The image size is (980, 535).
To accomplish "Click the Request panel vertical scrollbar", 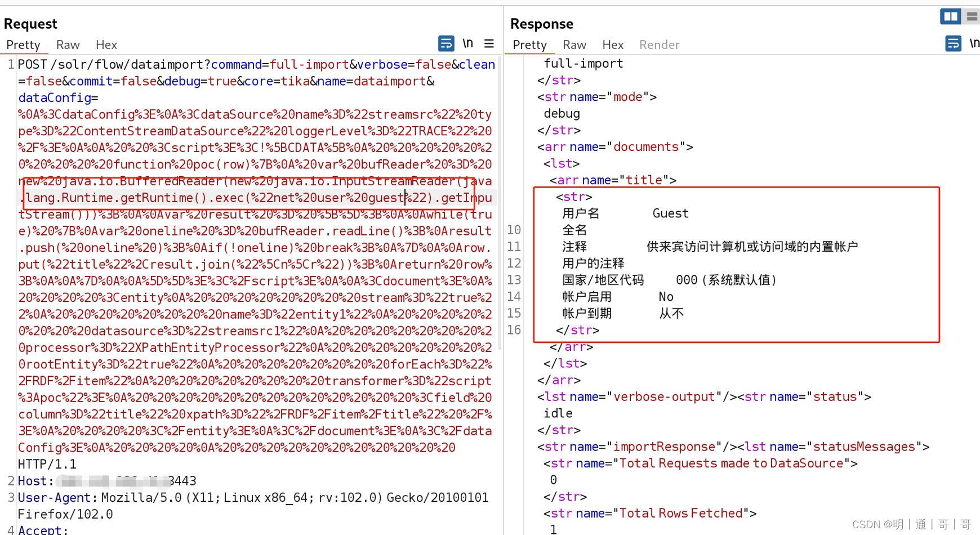I will pyautogui.click(x=500, y=203).
